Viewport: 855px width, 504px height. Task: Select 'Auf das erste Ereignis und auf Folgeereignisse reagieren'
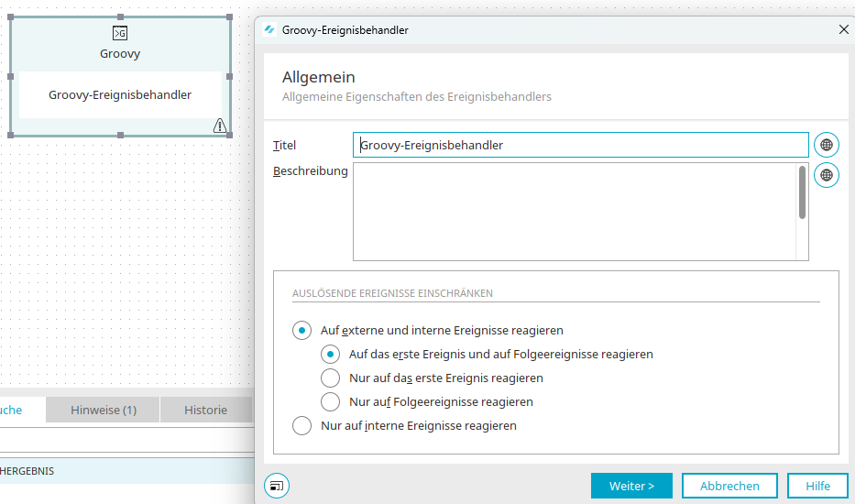pyautogui.click(x=331, y=355)
